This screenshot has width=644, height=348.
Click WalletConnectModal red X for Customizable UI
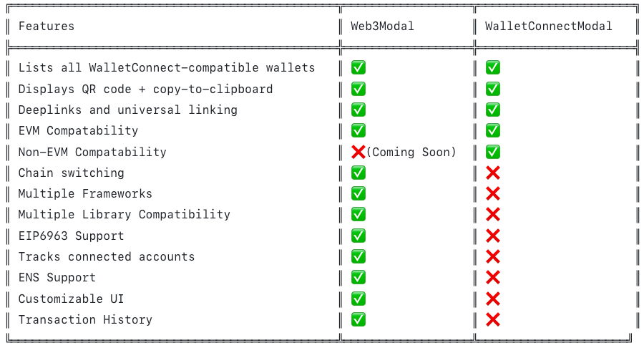coord(492,299)
